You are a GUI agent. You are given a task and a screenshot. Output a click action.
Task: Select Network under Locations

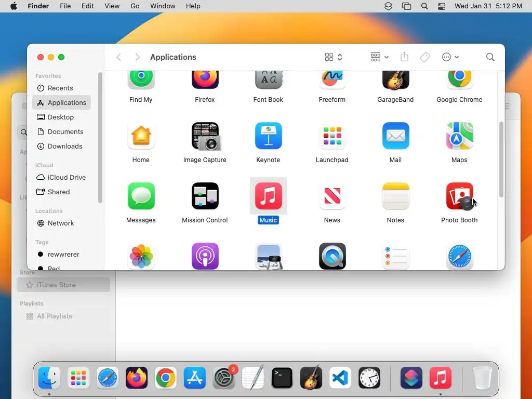(x=61, y=223)
